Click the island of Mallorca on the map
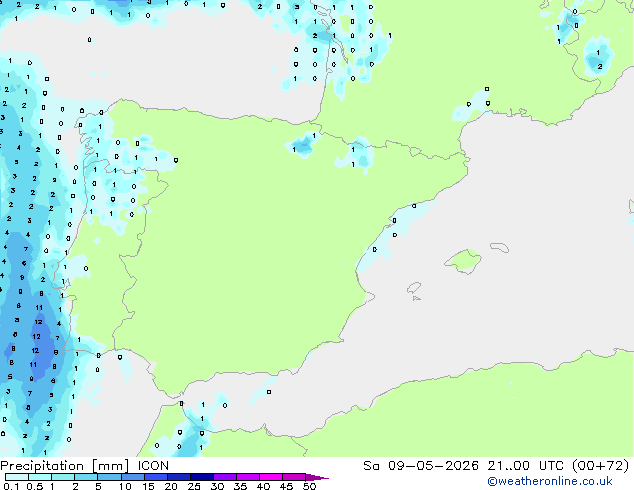 pos(463,261)
